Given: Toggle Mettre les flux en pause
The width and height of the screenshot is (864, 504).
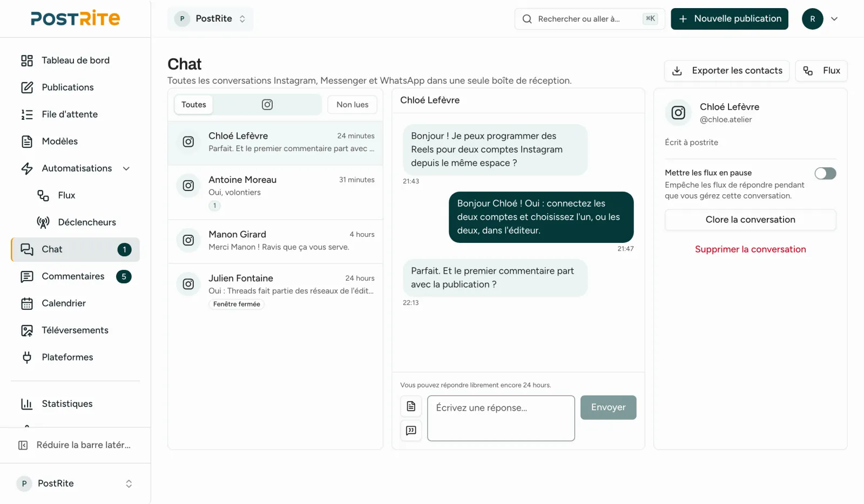Looking at the screenshot, I should coord(825,173).
